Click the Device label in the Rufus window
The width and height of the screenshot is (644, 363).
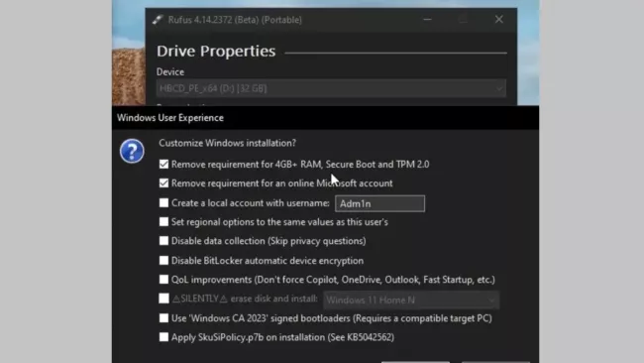click(170, 71)
